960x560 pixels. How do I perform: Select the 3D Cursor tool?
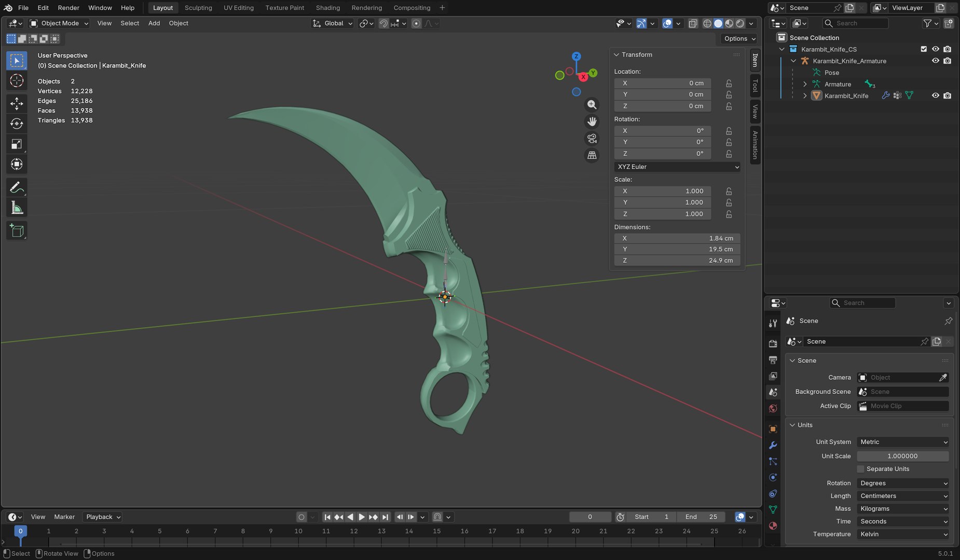17,81
